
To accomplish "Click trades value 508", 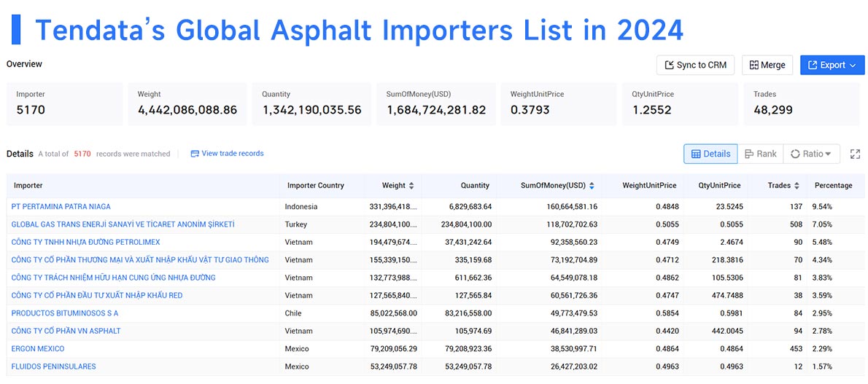I will pyautogui.click(x=796, y=224).
